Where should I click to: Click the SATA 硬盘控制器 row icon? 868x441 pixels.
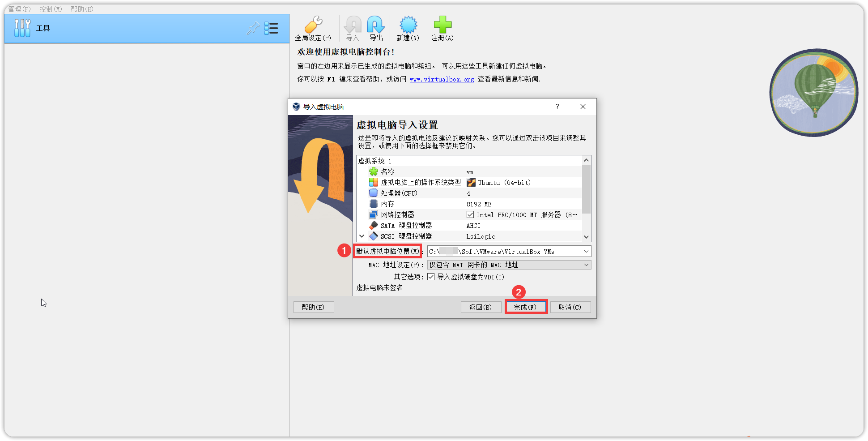click(x=374, y=225)
